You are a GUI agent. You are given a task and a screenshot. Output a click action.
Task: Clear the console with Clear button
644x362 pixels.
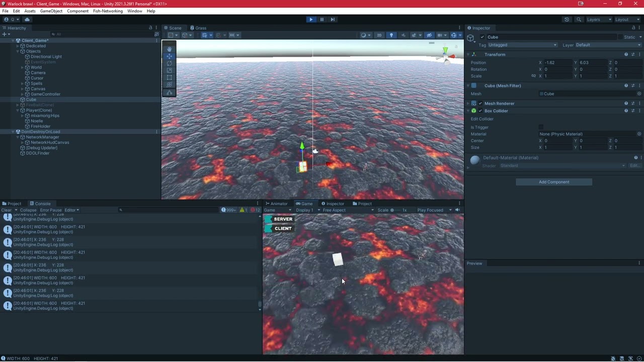[x=6, y=210]
